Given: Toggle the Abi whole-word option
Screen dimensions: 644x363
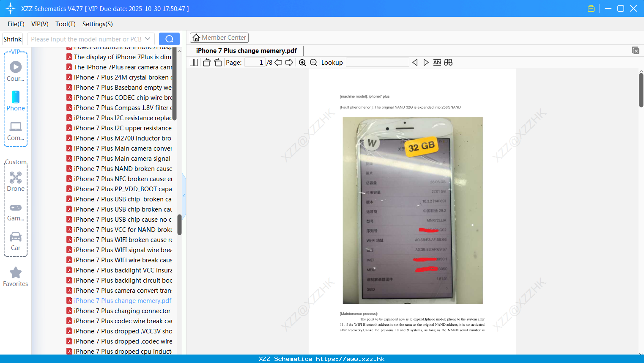Looking at the screenshot, I should click(437, 63).
